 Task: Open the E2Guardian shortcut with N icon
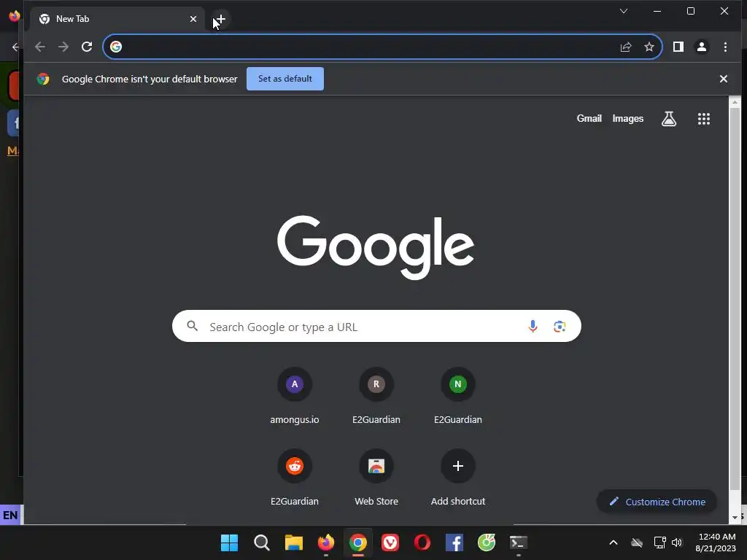click(458, 397)
